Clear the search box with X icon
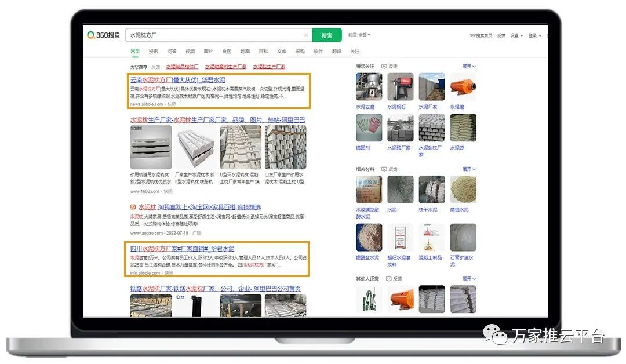Image resolution: width=626 pixels, height=364 pixels. (306, 35)
